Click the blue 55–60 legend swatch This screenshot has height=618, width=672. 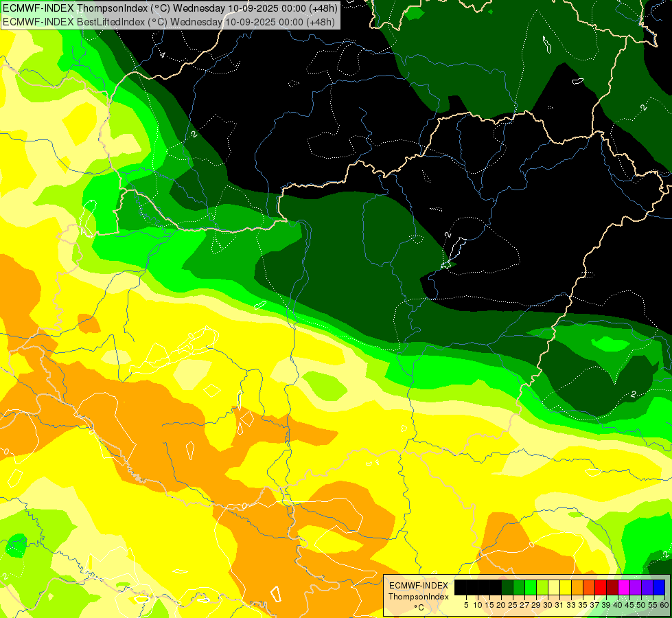point(659,587)
